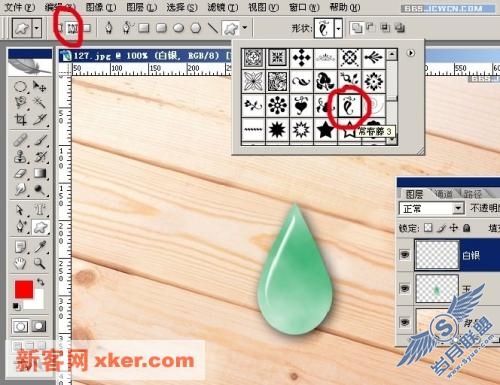Hide the 白银 layer with eye icon
The width and height of the screenshot is (500, 385).
(404, 255)
